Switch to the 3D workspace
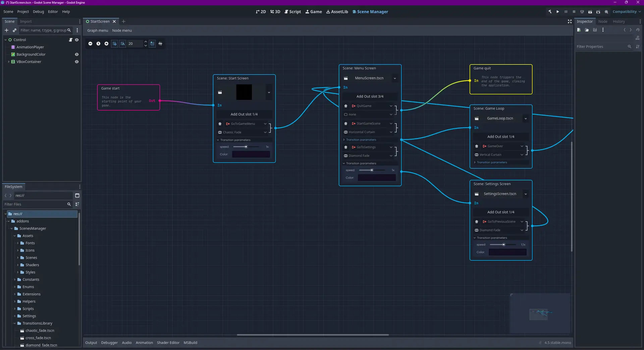 click(x=275, y=11)
